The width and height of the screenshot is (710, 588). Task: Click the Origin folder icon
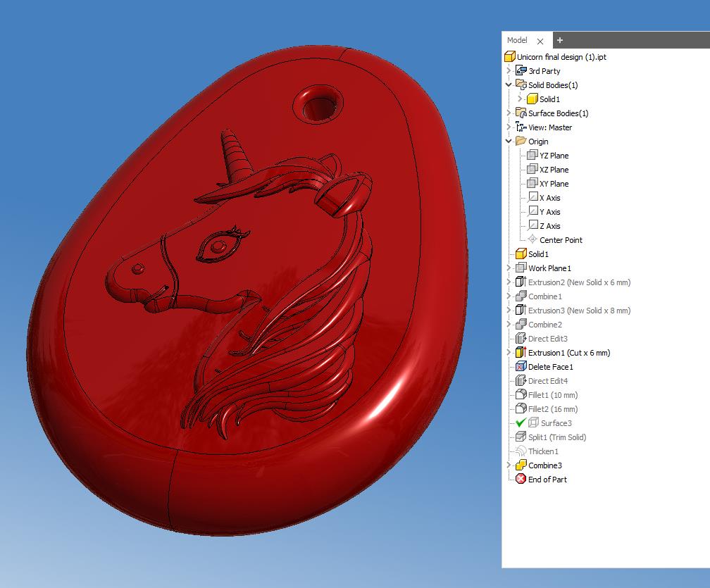[521, 142]
